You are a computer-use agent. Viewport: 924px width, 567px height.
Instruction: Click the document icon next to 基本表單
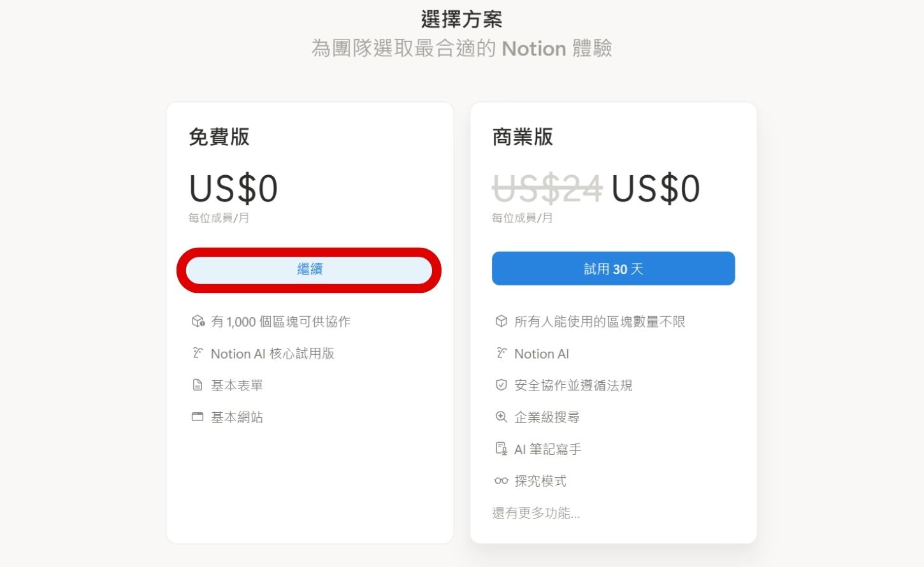pos(198,384)
